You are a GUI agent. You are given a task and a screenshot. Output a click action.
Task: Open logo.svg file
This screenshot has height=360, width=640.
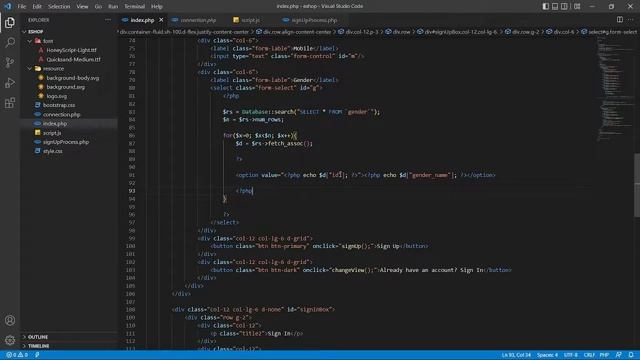coord(69,96)
